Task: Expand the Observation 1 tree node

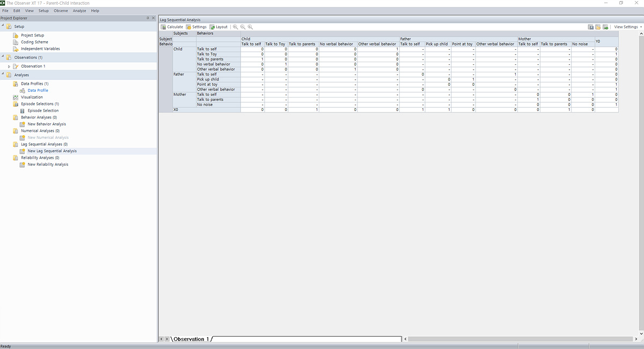Action: click(x=9, y=66)
